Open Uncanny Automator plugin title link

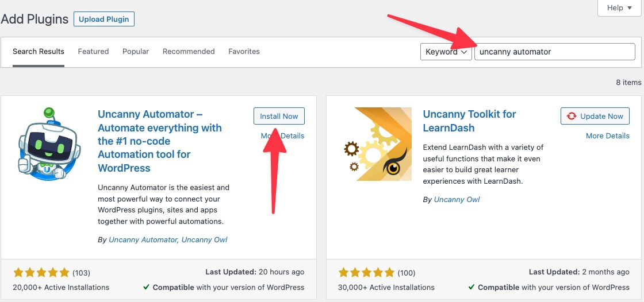pyautogui.click(x=160, y=141)
